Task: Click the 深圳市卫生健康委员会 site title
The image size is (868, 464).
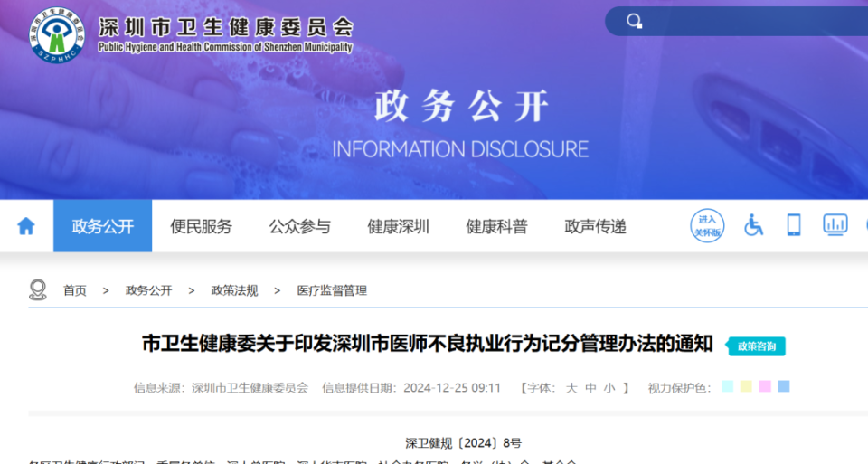Action: point(226,27)
